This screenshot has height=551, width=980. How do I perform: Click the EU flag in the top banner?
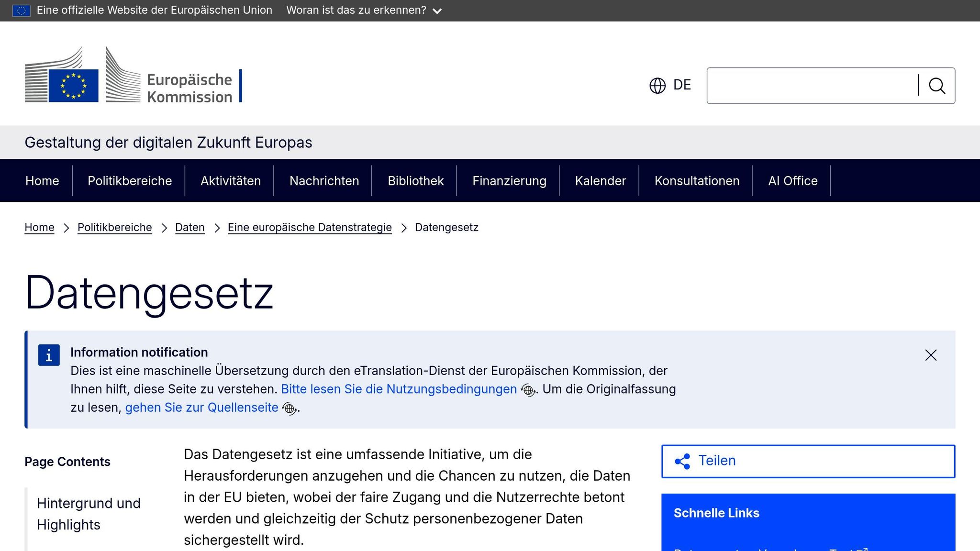[22, 10]
